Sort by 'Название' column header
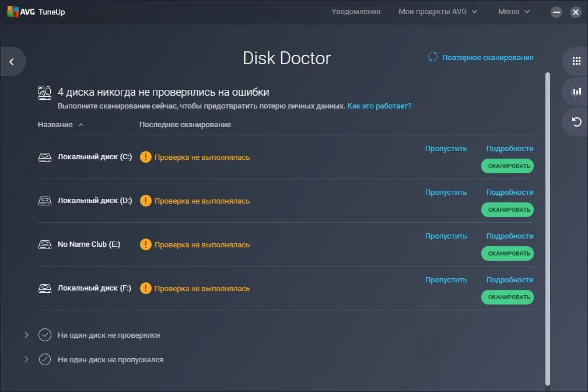This screenshot has width=588, height=392. 61,124
